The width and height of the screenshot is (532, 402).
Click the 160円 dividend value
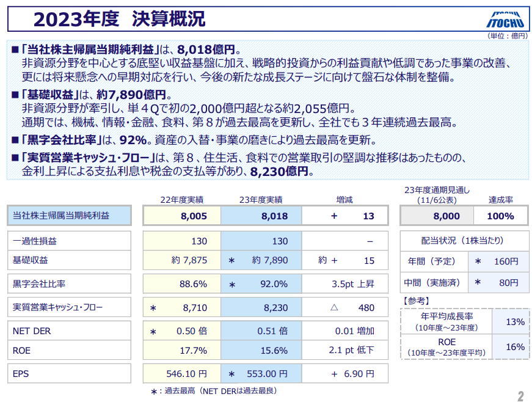498,261
